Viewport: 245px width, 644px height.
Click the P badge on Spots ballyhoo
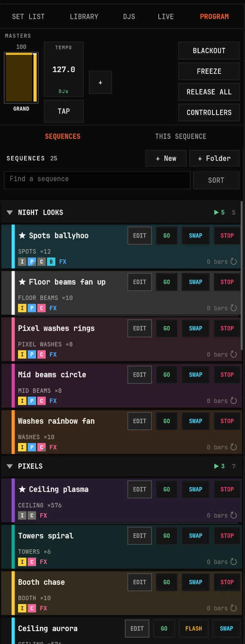click(x=32, y=262)
